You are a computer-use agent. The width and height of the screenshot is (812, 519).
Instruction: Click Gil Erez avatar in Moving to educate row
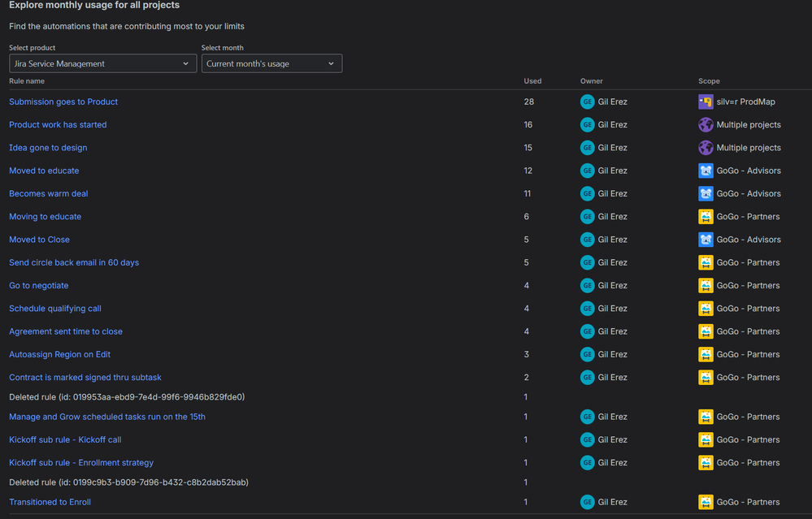point(587,216)
